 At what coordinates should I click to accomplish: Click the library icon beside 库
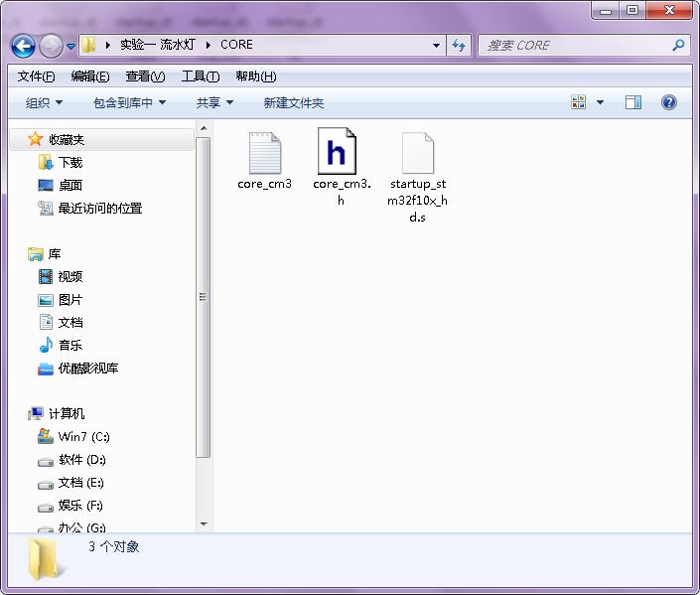pyautogui.click(x=36, y=254)
